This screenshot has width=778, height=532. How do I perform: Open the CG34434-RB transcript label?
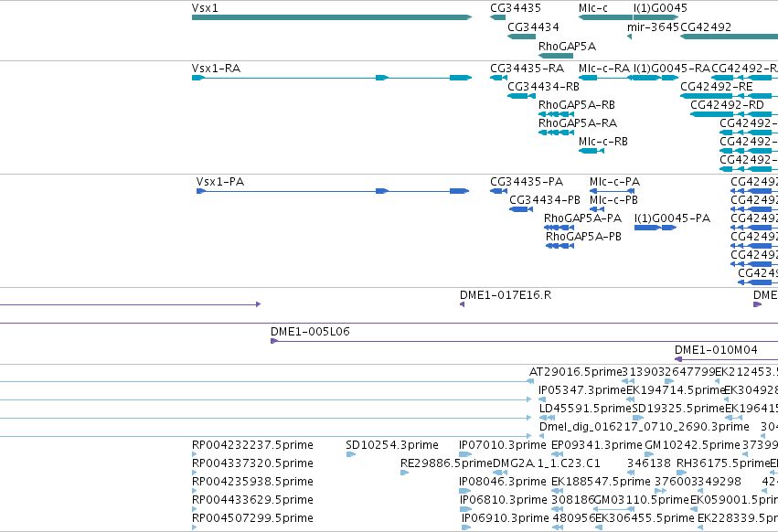coord(543,87)
